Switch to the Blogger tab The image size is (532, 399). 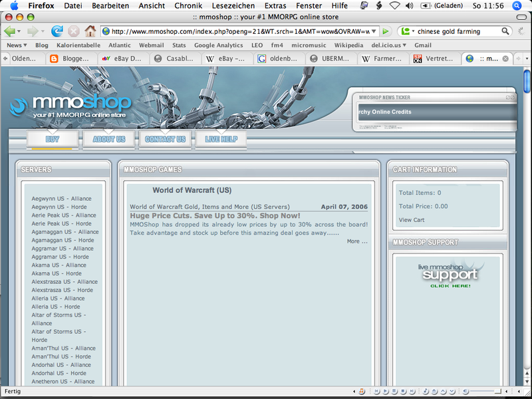click(72, 59)
